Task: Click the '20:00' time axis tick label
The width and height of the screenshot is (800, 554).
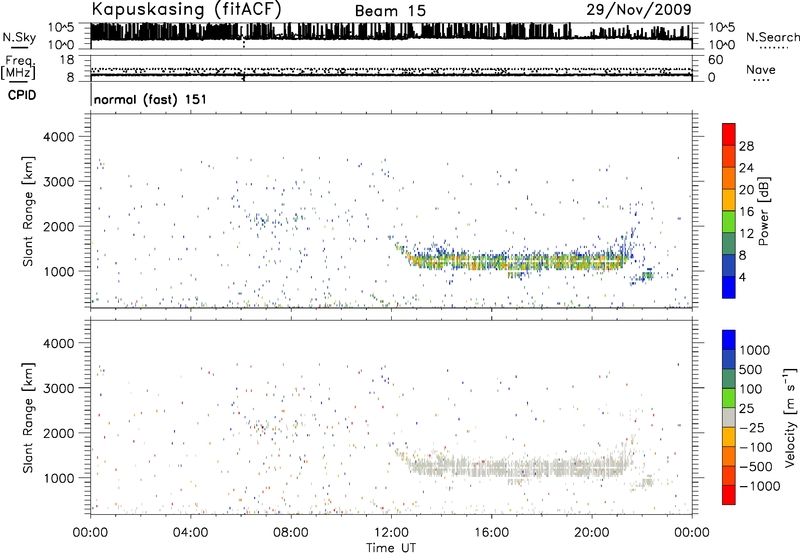Action: [x=592, y=533]
